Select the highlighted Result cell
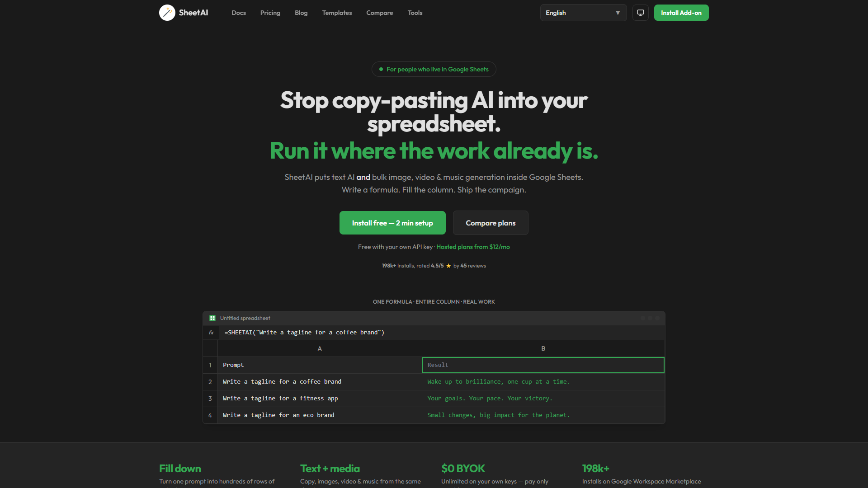This screenshot has width=868, height=488. pyautogui.click(x=543, y=365)
